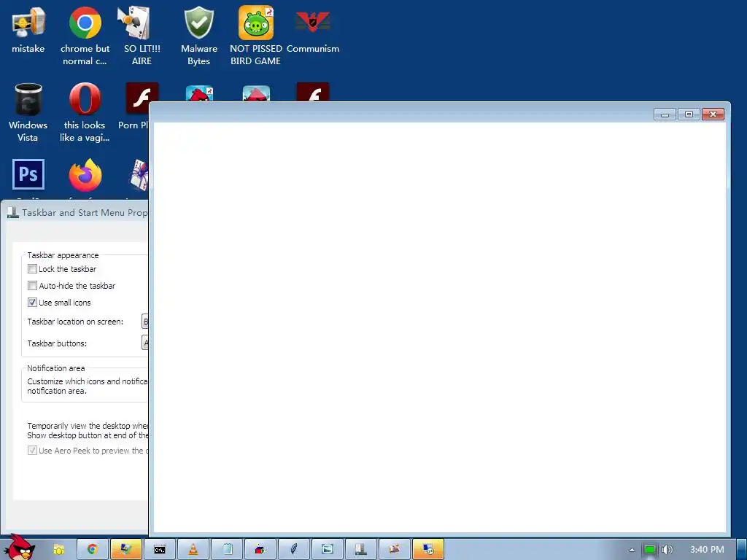Viewport: 747px width, 560px height.
Task: Select the Photoshop Ps desktop icon
Action: point(28,174)
